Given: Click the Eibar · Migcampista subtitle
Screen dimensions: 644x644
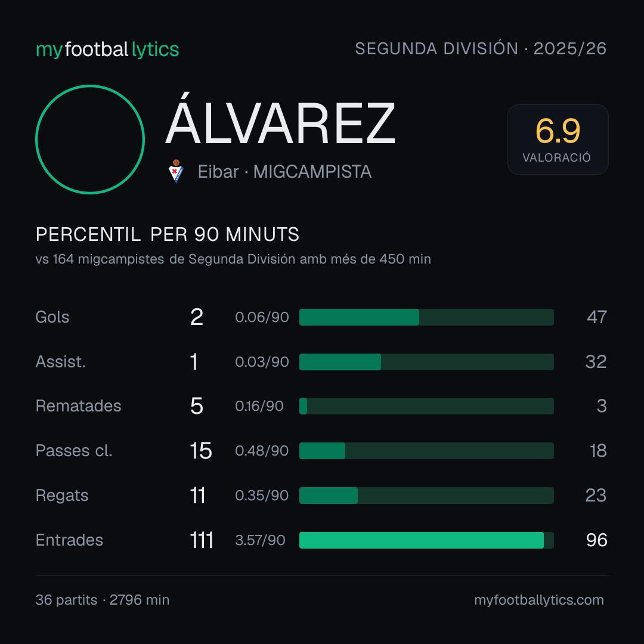Looking at the screenshot, I should (x=284, y=172).
